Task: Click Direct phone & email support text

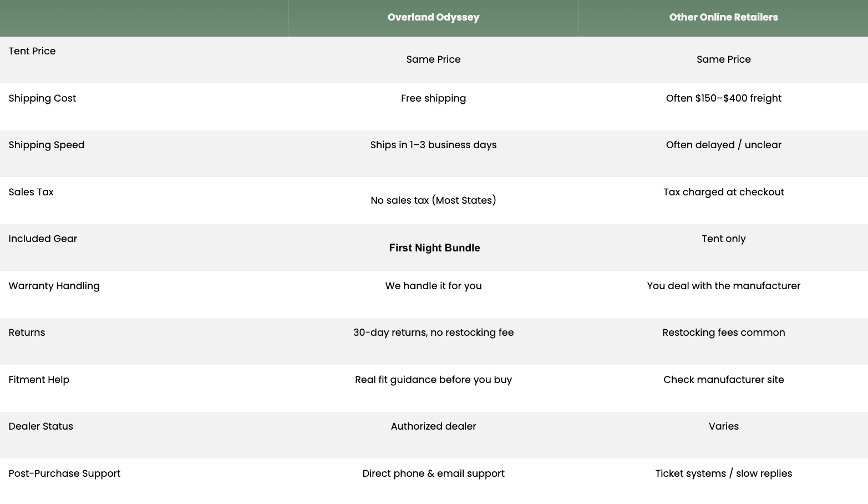Action: coord(433,473)
